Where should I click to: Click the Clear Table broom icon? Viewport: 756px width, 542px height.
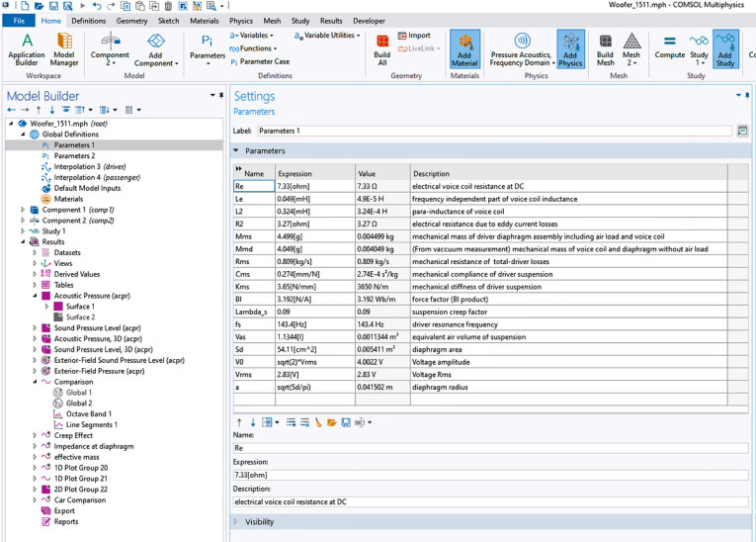tap(318, 422)
